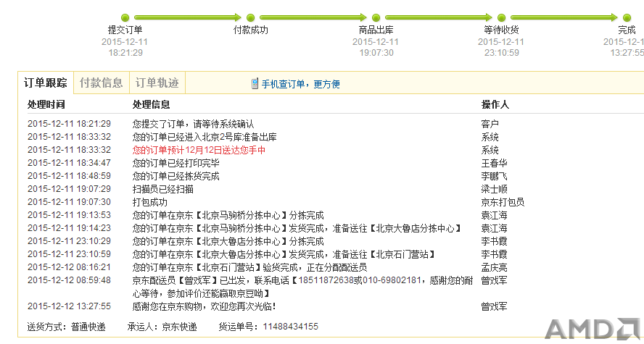Click operator name 王春华
This screenshot has height=344, width=644.
[x=494, y=163]
